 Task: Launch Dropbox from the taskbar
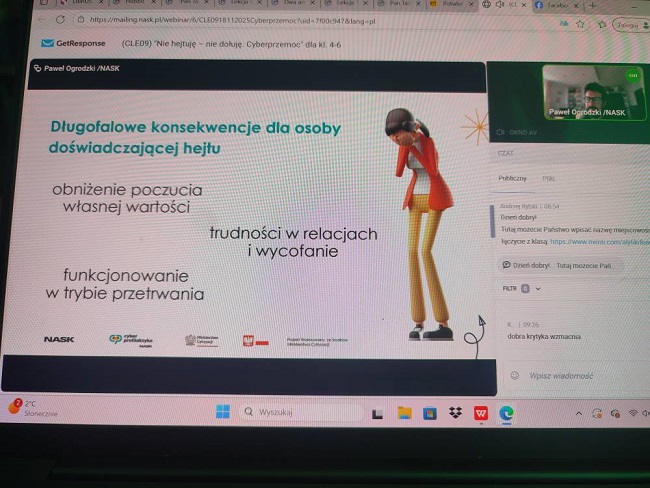point(455,413)
